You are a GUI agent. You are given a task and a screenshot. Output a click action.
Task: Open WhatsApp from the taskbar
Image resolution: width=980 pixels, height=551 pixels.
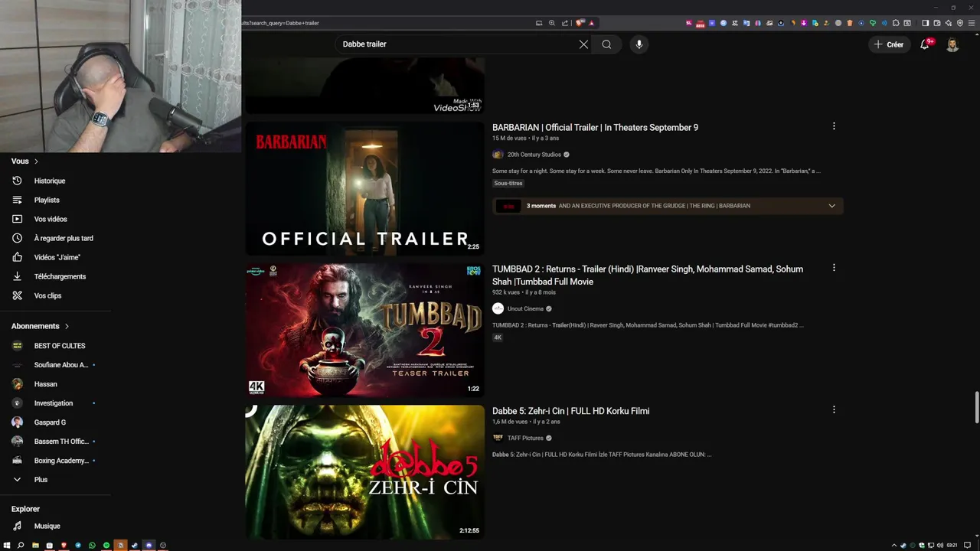click(x=92, y=545)
